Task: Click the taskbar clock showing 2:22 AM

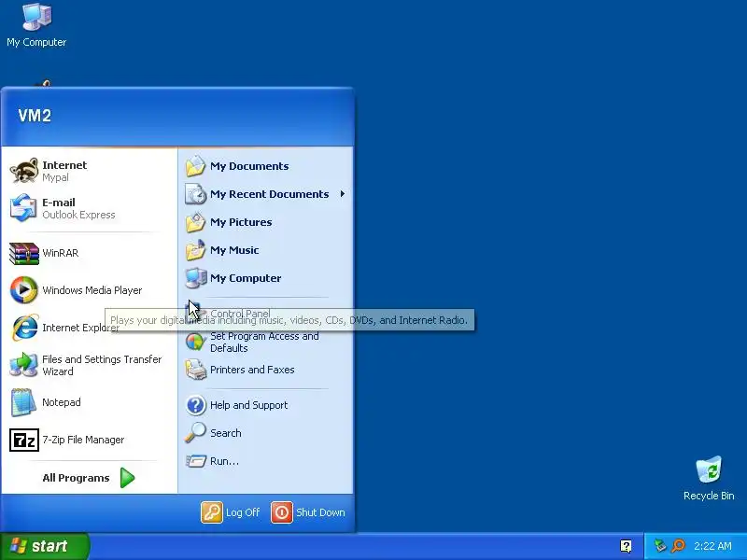Action: click(x=712, y=546)
